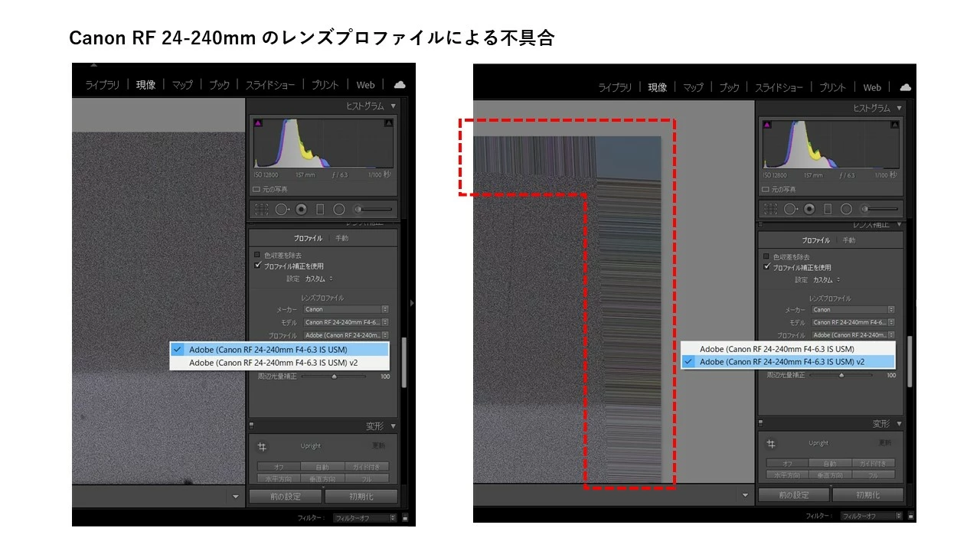This screenshot has width=980, height=551.
Task: Click Upright 自動 button in left screenshot
Action: point(322,467)
